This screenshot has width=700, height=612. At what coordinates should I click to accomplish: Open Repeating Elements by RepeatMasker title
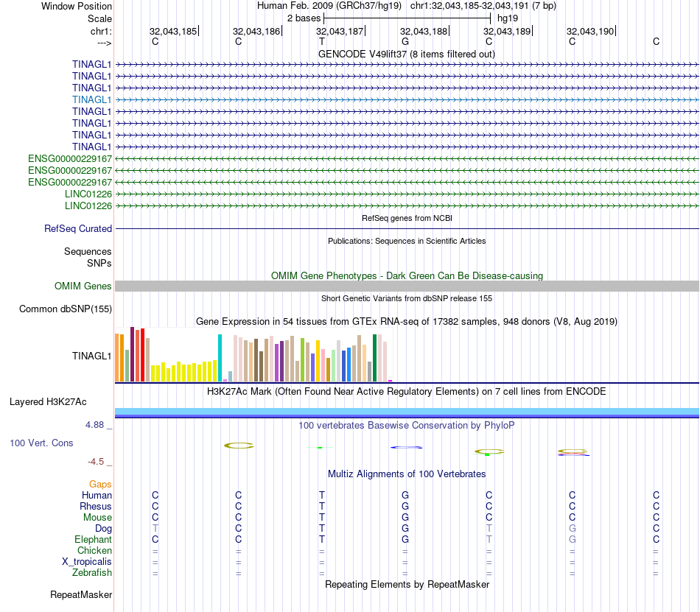point(407,584)
